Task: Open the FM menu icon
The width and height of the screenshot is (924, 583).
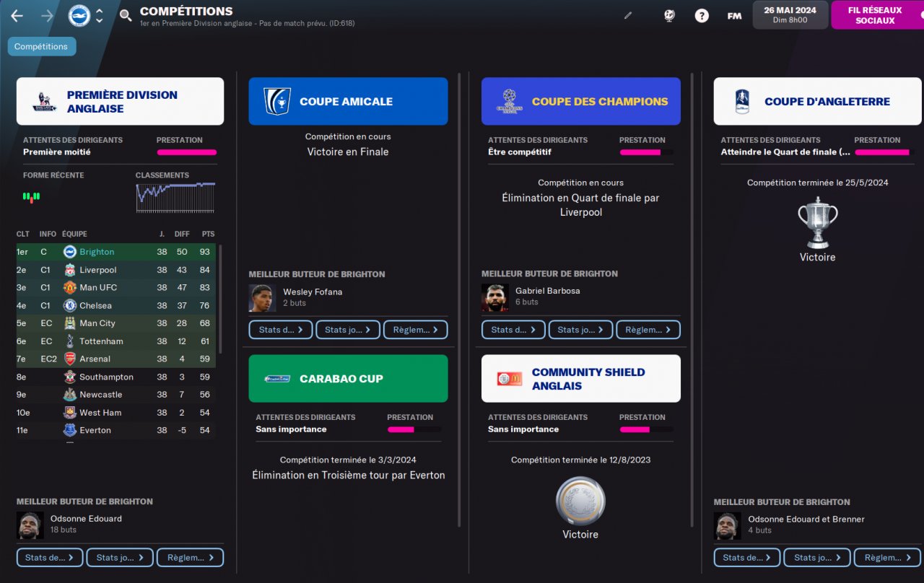Action: [x=734, y=15]
